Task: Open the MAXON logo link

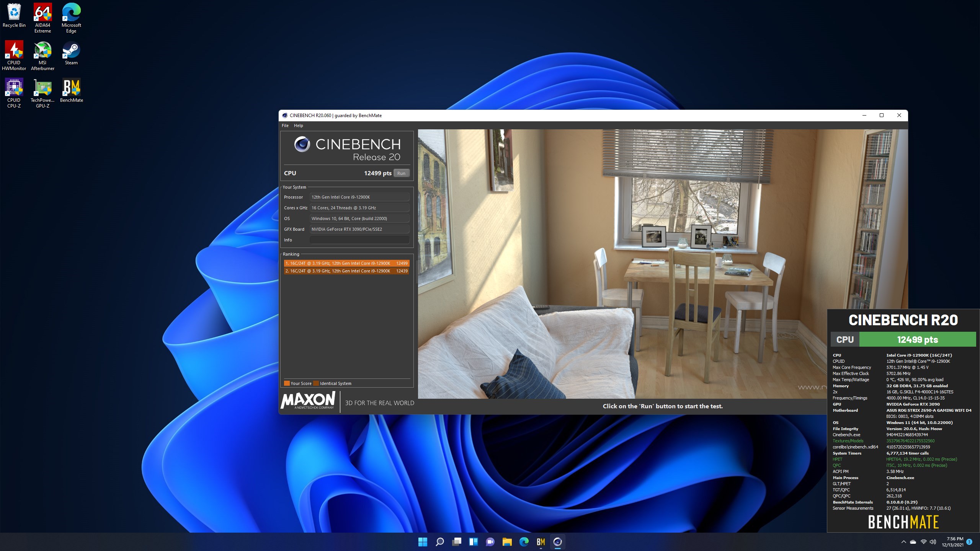Action: 308,401
